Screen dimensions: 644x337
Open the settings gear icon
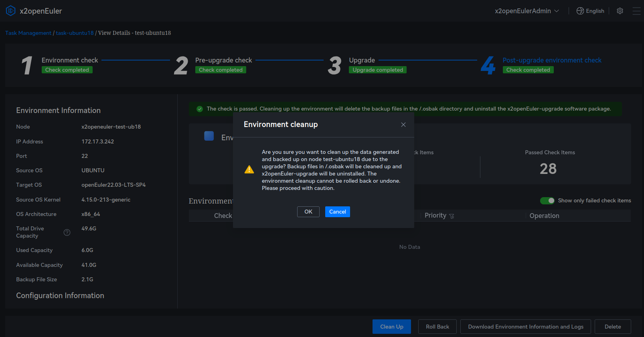tap(620, 11)
